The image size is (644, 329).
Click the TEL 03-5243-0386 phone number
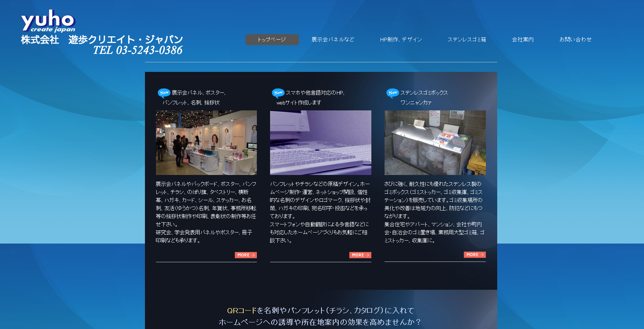pyautogui.click(x=138, y=50)
